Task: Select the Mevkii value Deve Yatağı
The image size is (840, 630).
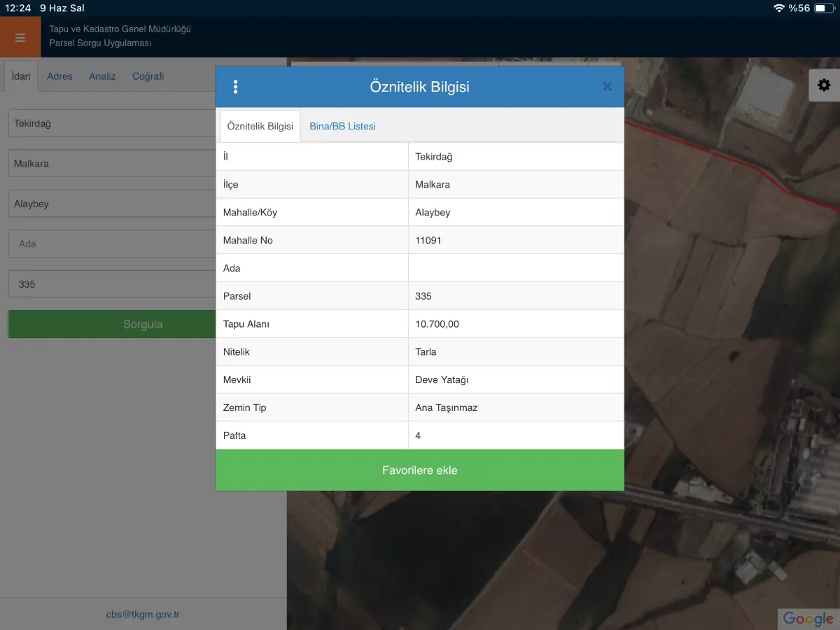Action: tap(442, 379)
